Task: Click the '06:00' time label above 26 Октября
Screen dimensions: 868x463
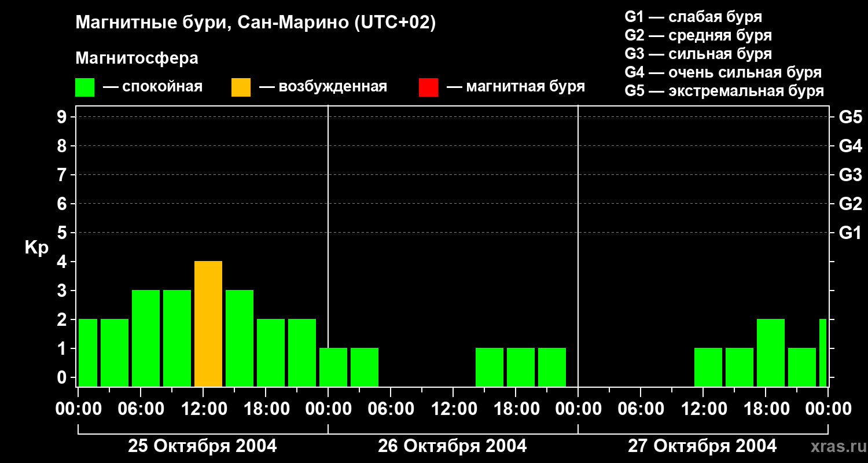Action: pyautogui.click(x=391, y=409)
